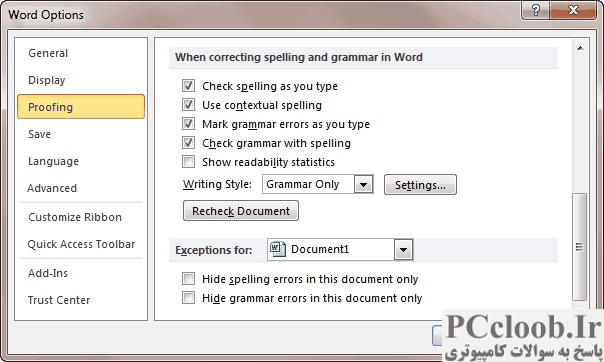Select the Quick Access Toolbar category
The image size is (604, 362).
tap(81, 244)
